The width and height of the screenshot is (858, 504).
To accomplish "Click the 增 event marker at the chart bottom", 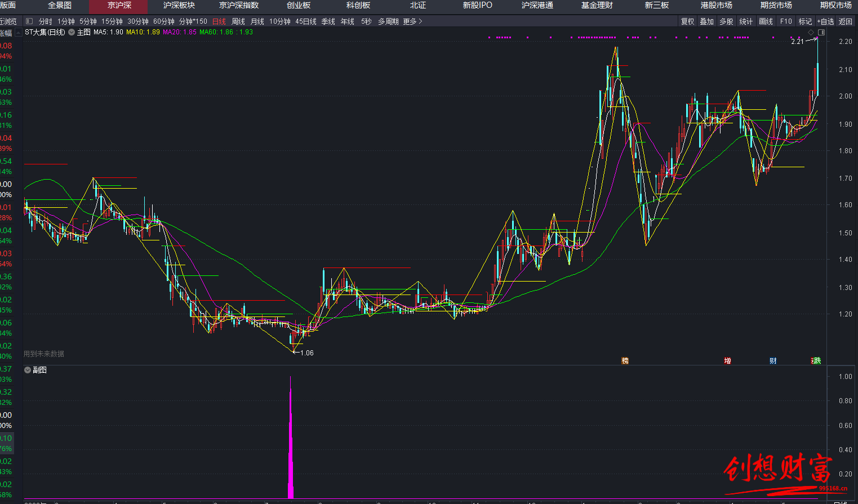I will tap(727, 360).
